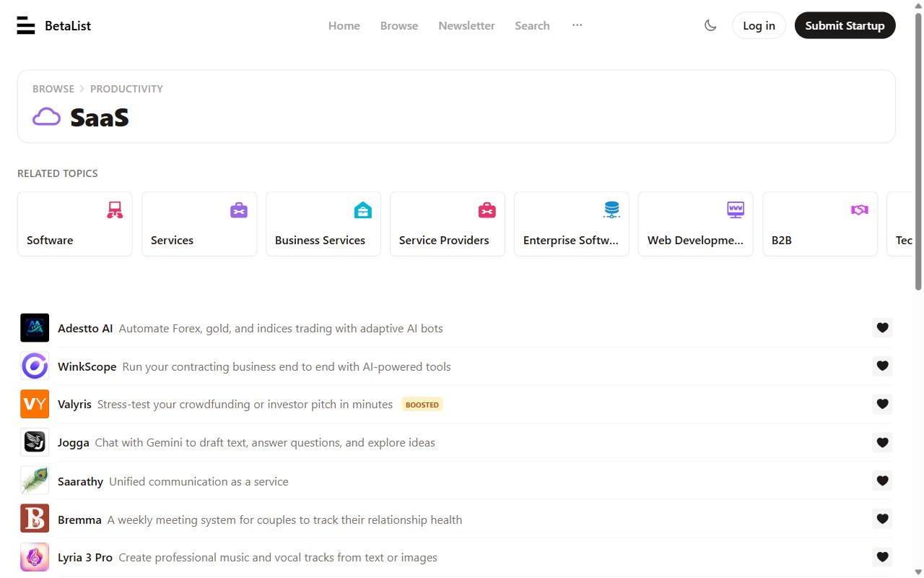Click the Enterprise Software database icon
The image size is (924, 578).
coord(611,210)
